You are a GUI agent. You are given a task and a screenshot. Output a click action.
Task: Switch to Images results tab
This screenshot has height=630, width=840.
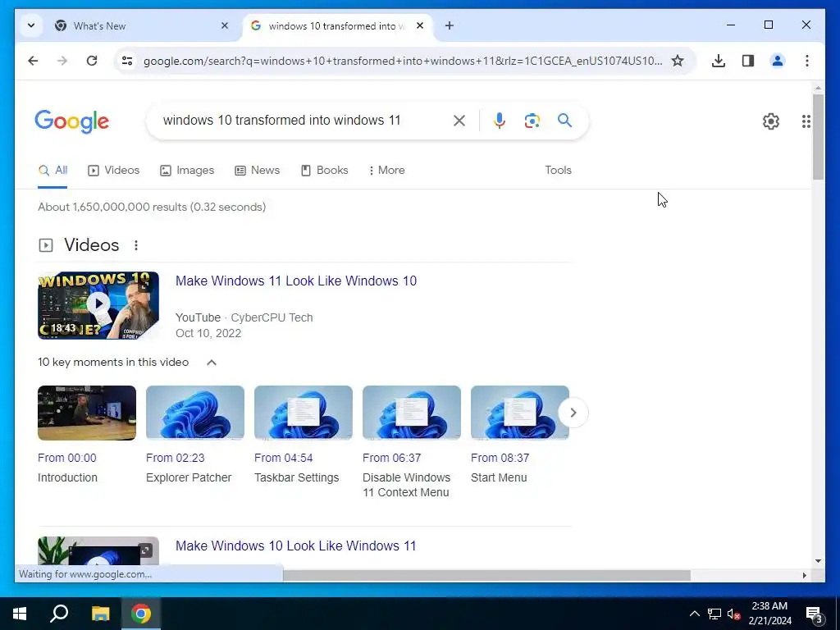tap(187, 170)
